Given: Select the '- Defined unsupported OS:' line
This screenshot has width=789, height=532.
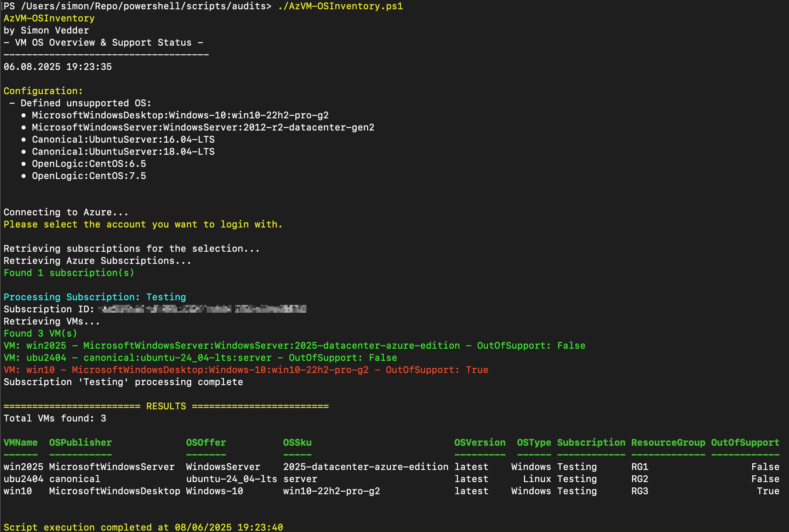Looking at the screenshot, I should pos(81,103).
